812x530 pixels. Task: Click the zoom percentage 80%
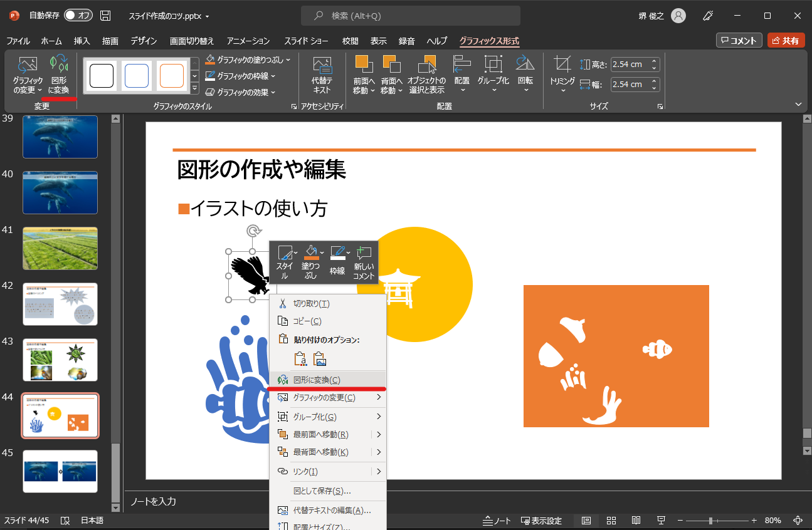point(773,521)
